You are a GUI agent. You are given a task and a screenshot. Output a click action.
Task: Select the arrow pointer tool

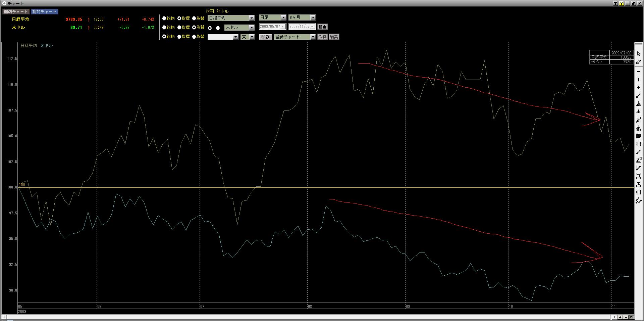(x=638, y=54)
